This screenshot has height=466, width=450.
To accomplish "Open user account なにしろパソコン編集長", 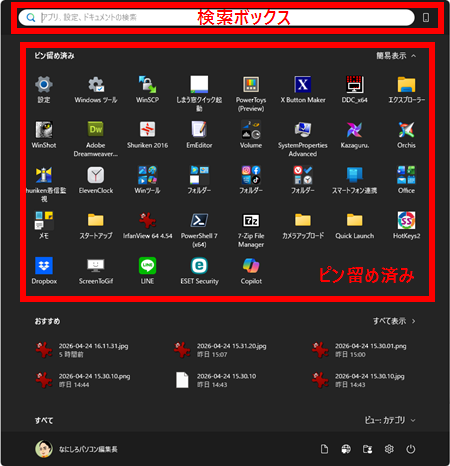I will 76,449.
